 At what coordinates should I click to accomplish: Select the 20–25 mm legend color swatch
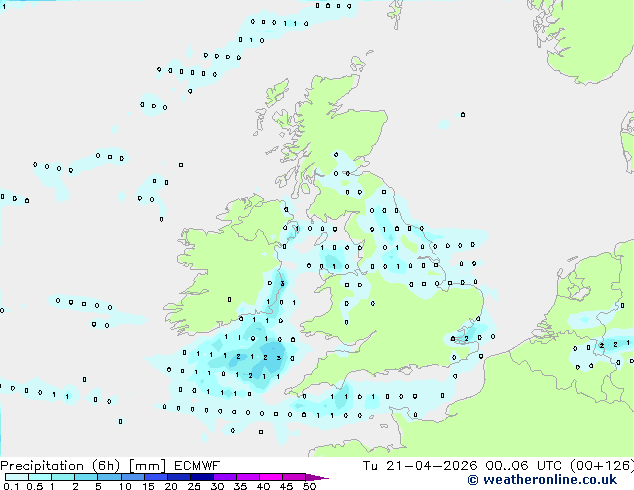179,477
